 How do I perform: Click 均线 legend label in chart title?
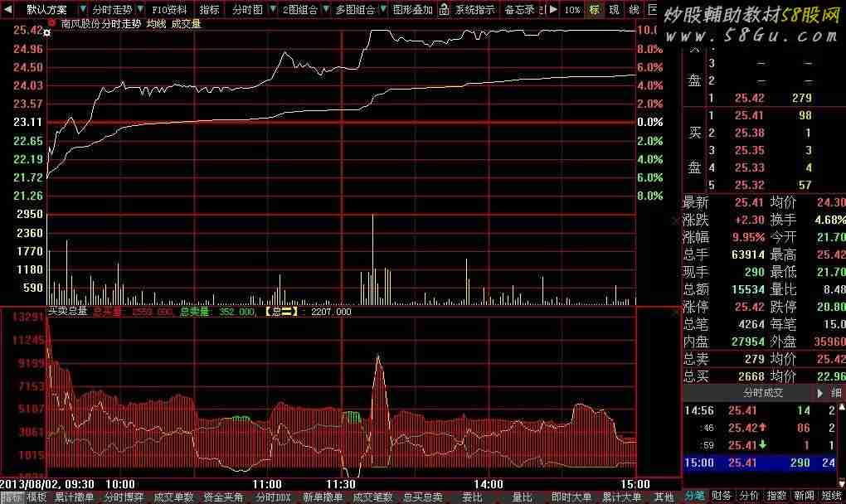point(156,24)
